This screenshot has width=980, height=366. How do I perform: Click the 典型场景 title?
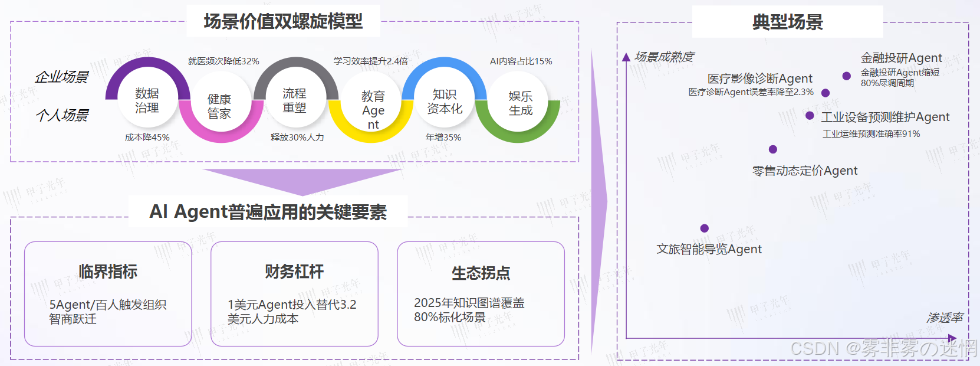click(x=788, y=22)
